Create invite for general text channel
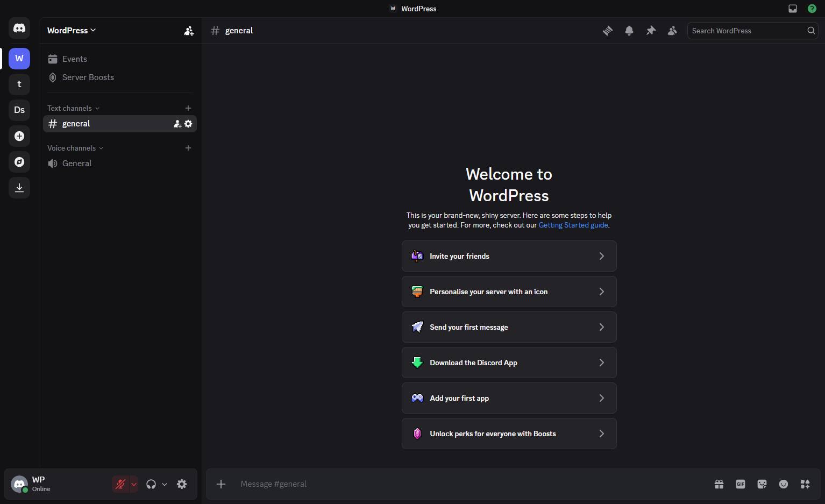Image resolution: width=825 pixels, height=504 pixels. pos(177,124)
